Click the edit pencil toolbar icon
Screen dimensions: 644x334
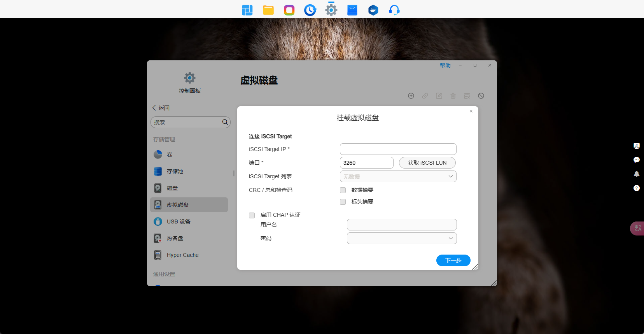(439, 96)
